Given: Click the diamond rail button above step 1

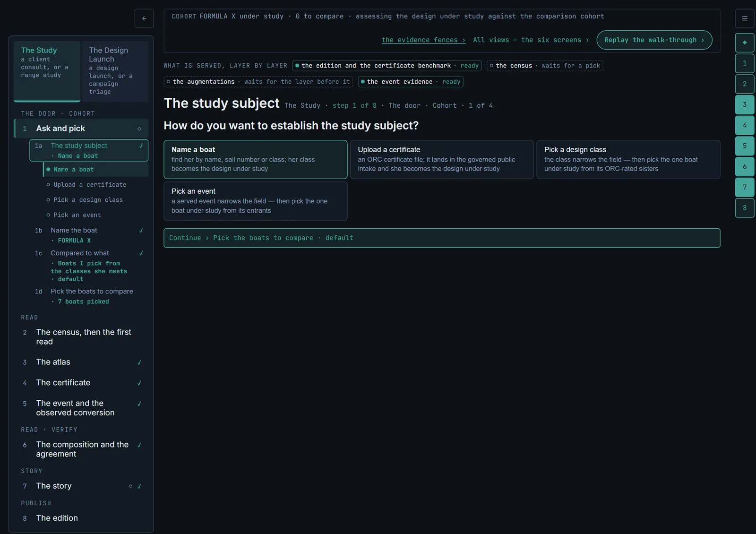Looking at the screenshot, I should [745, 43].
